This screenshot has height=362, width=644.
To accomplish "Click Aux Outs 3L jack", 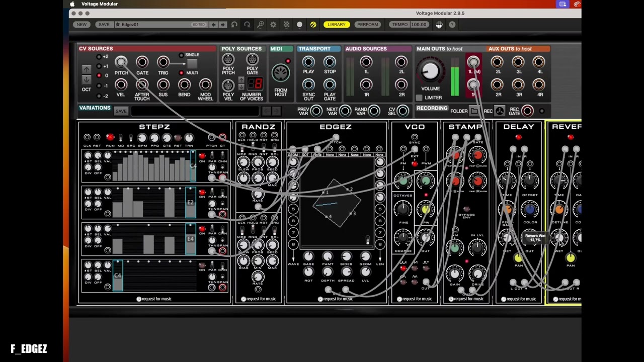I will pyautogui.click(x=518, y=62).
